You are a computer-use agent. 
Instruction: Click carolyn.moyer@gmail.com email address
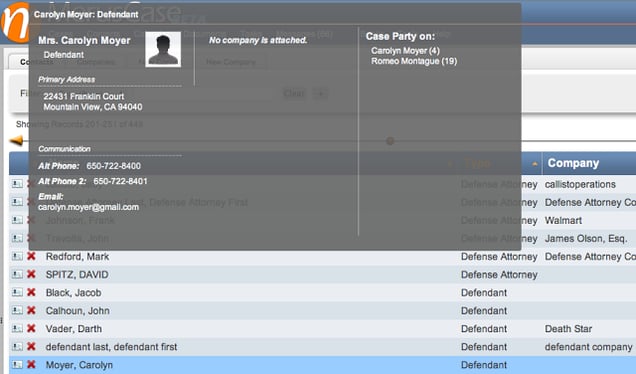(x=88, y=207)
